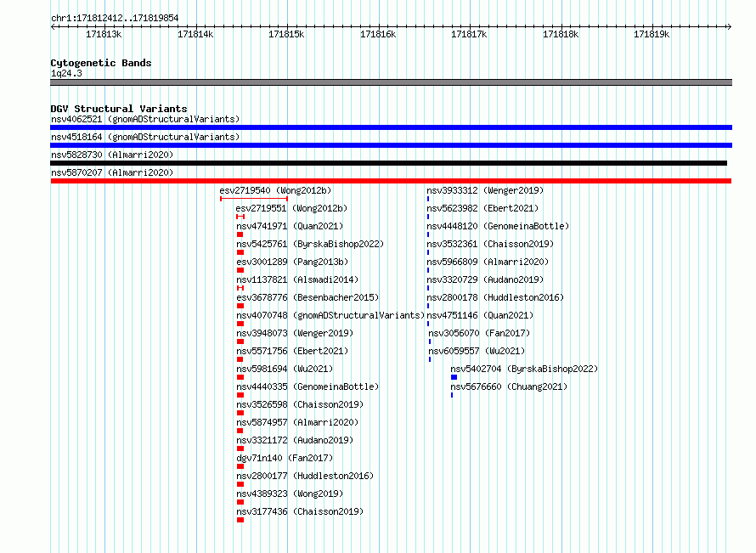Click nsv3532361 (Chaisson2019) label
Image resolution: width=756 pixels, height=553 pixels.
490,244
